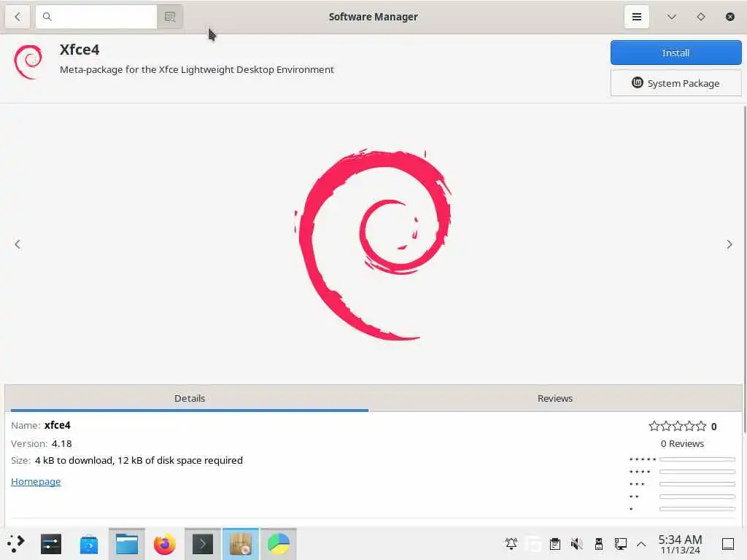Launch Firefox from the taskbar

click(x=164, y=544)
